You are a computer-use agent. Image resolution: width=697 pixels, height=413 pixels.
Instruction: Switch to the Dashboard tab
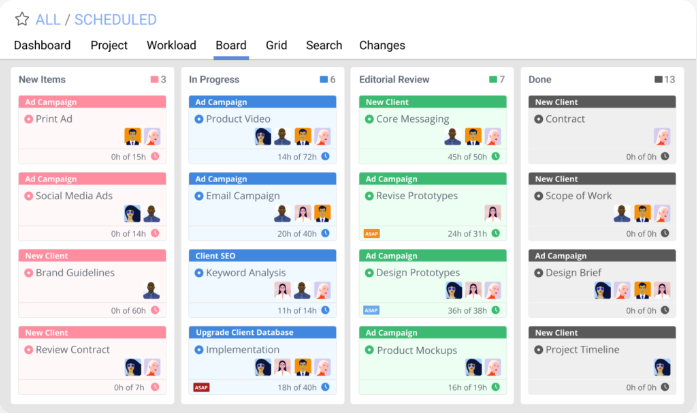(x=42, y=45)
